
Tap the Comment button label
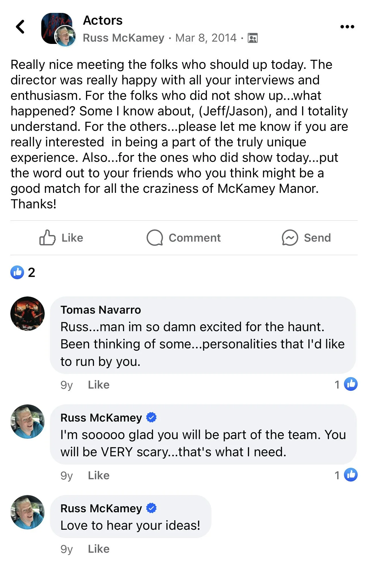[195, 238]
